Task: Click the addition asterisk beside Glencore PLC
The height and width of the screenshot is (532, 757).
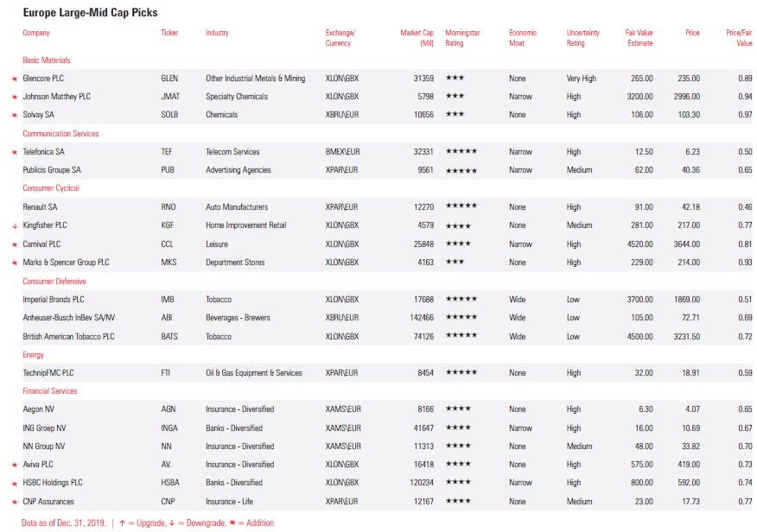Action: 14,79
